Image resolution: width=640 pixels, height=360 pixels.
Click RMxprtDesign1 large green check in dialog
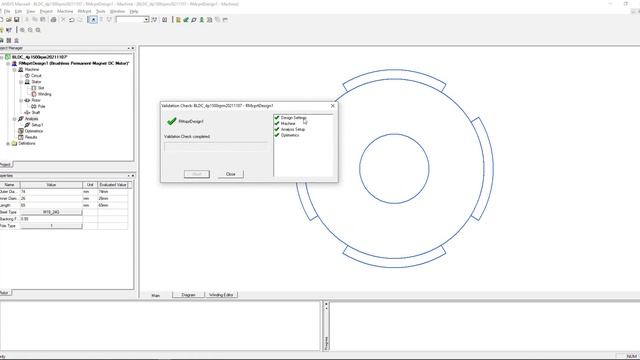[x=172, y=121]
